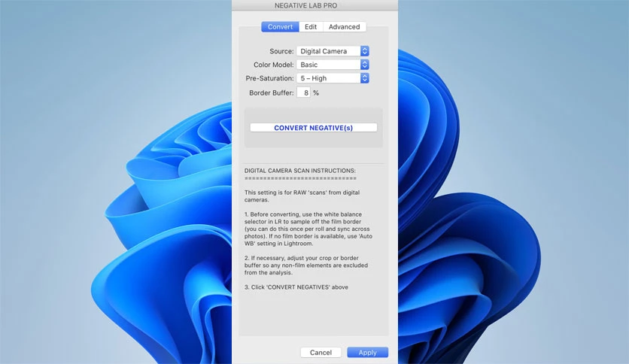
Task: Click the Source label
Action: click(x=281, y=51)
